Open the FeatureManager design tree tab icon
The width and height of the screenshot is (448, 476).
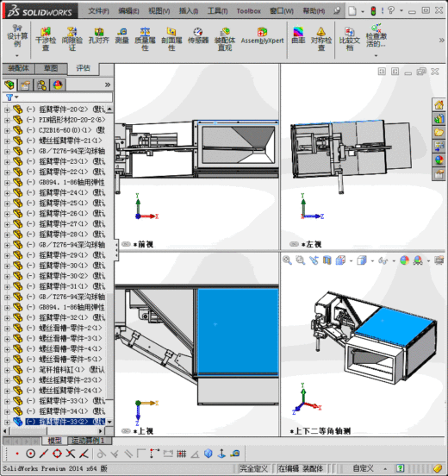(9, 85)
